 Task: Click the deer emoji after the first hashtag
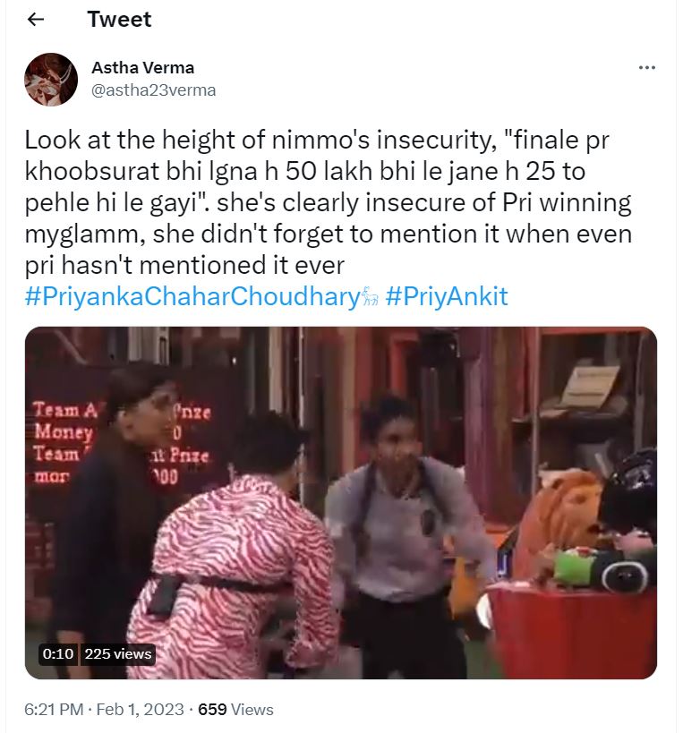[x=371, y=296]
